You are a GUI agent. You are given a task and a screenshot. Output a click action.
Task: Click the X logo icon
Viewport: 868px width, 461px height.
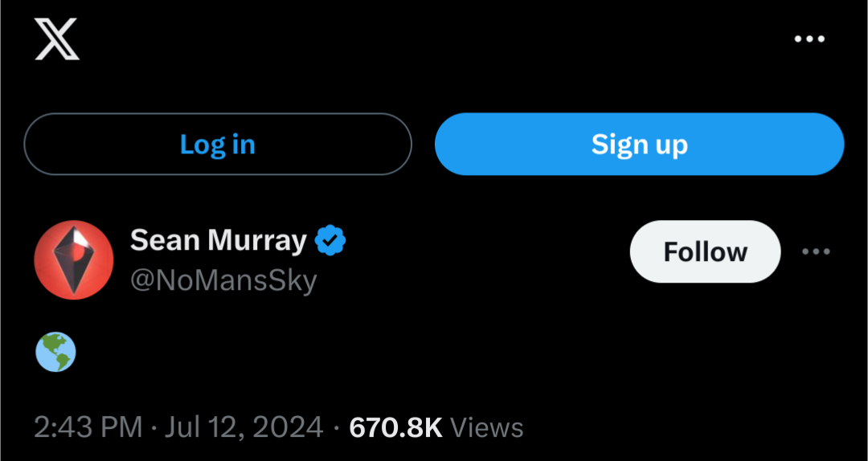click(x=57, y=39)
